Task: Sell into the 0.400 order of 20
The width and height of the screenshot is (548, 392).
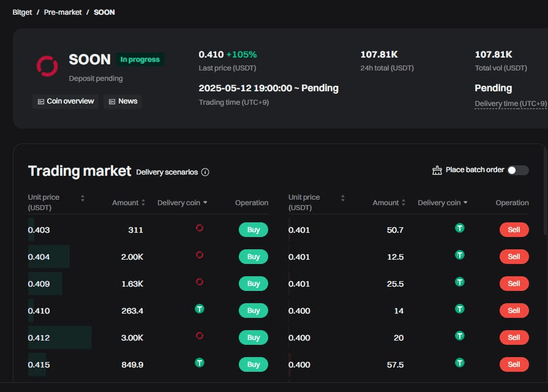Action: coord(514,337)
